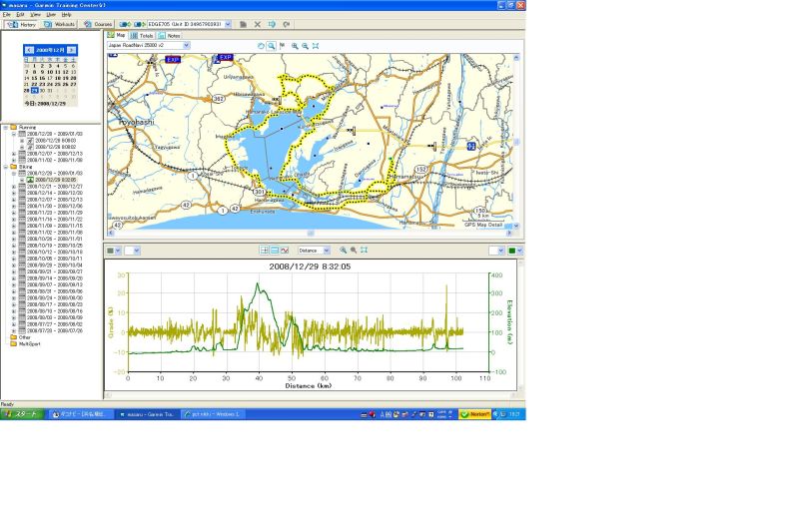Screen dimensions: 799x532
Task: Select the map pan hand tool
Action: [x=261, y=46]
